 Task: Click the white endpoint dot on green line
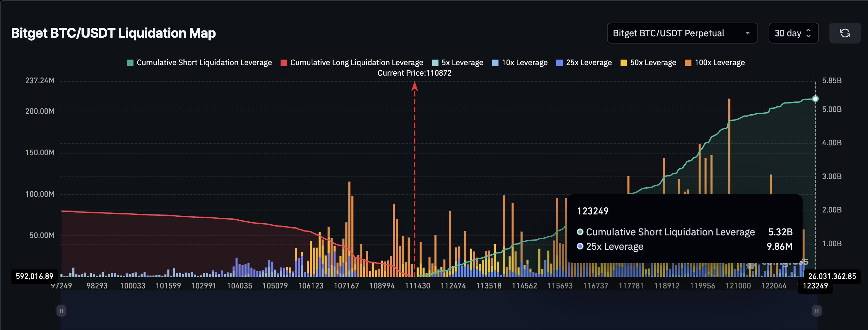coord(815,99)
